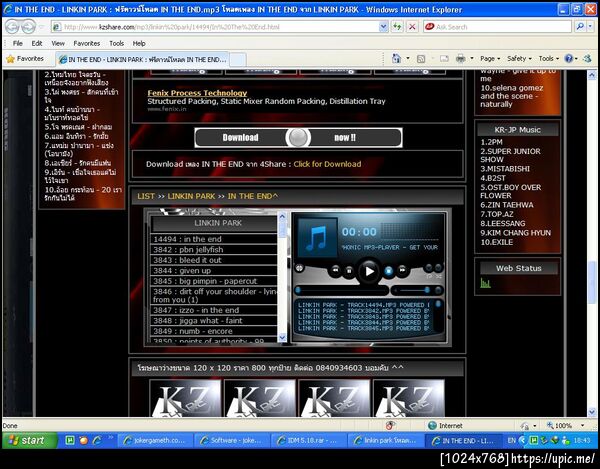Click the LINKIN PARK breadcrumb link
Image resolution: width=600 pixels, height=469 pixels.
(x=191, y=196)
